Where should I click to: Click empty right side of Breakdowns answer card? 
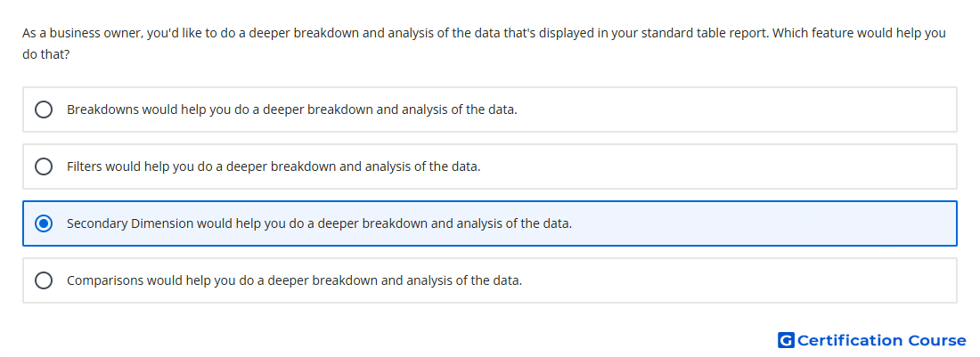point(738,110)
